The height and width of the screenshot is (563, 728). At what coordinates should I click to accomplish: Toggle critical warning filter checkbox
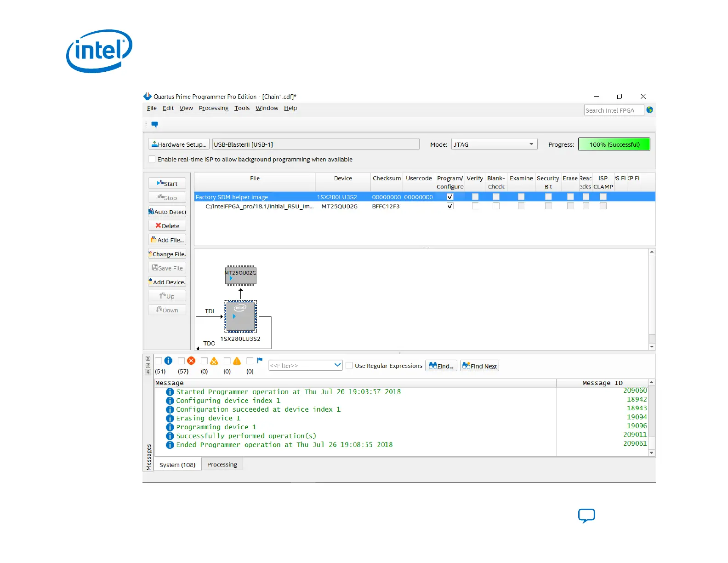204,361
